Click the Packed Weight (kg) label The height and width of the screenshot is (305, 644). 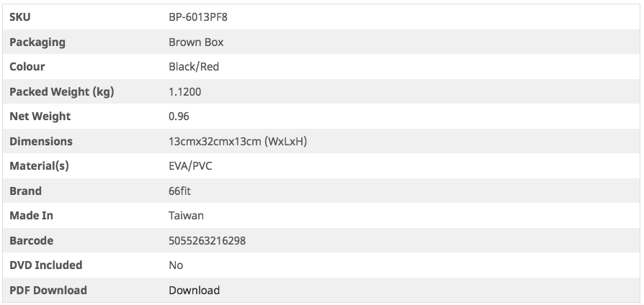pyautogui.click(x=62, y=92)
